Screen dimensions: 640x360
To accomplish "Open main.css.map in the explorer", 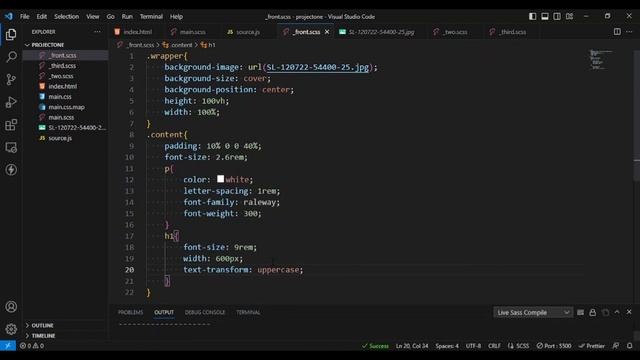I will (x=67, y=107).
